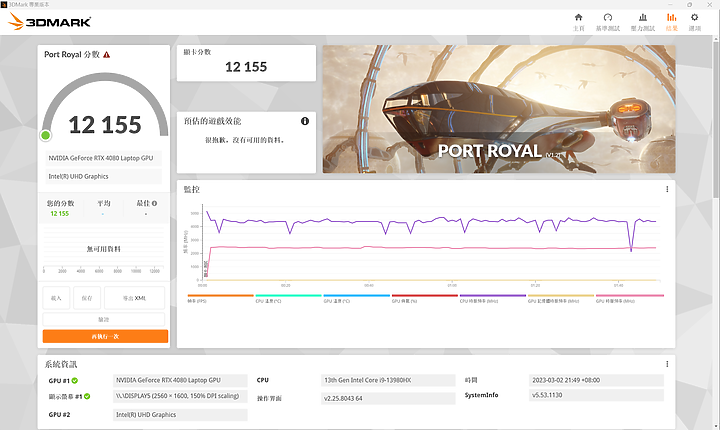Click the 13th Gen Intel Core i9-13980HX value

click(388, 380)
